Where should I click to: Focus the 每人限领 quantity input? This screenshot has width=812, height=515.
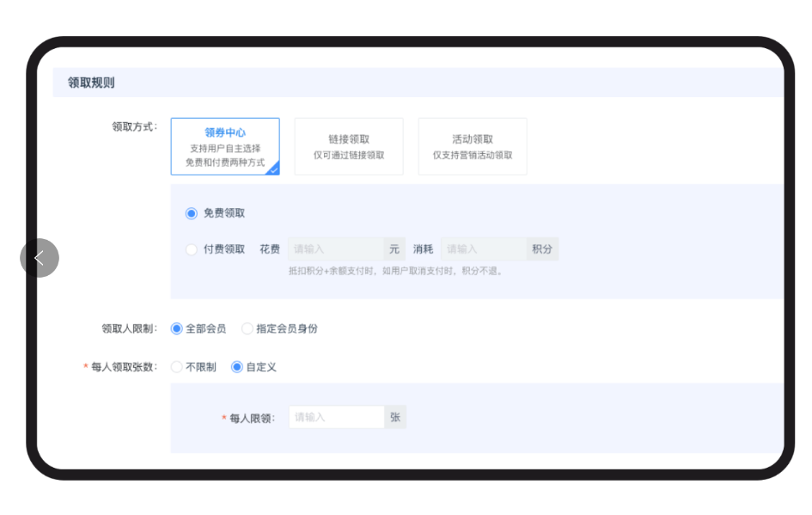click(336, 417)
